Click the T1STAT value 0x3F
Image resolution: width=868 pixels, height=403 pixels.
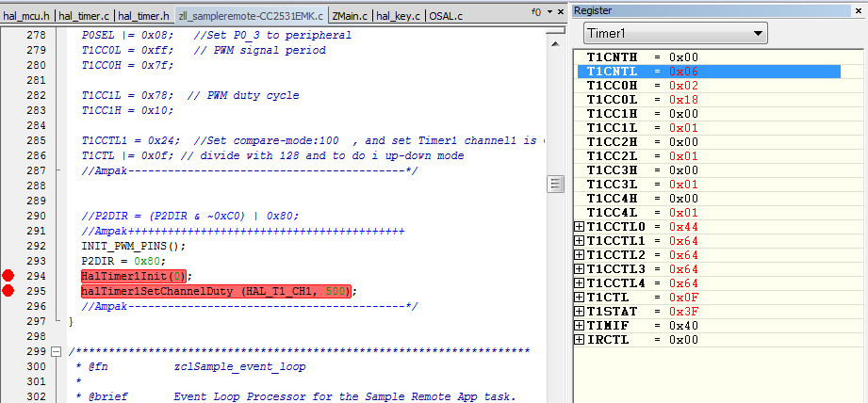tap(683, 312)
